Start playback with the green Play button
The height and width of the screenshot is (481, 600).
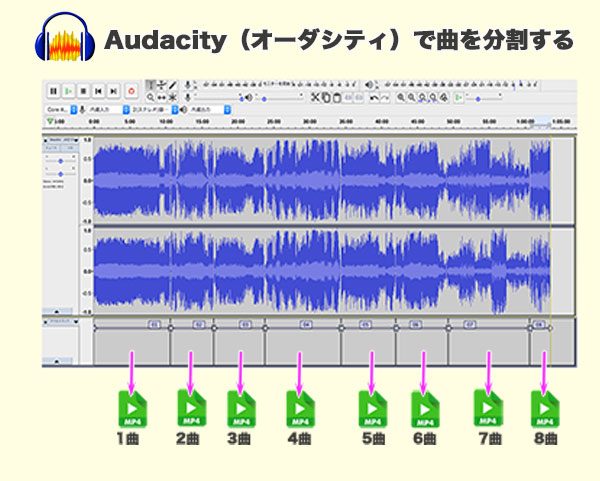68,91
